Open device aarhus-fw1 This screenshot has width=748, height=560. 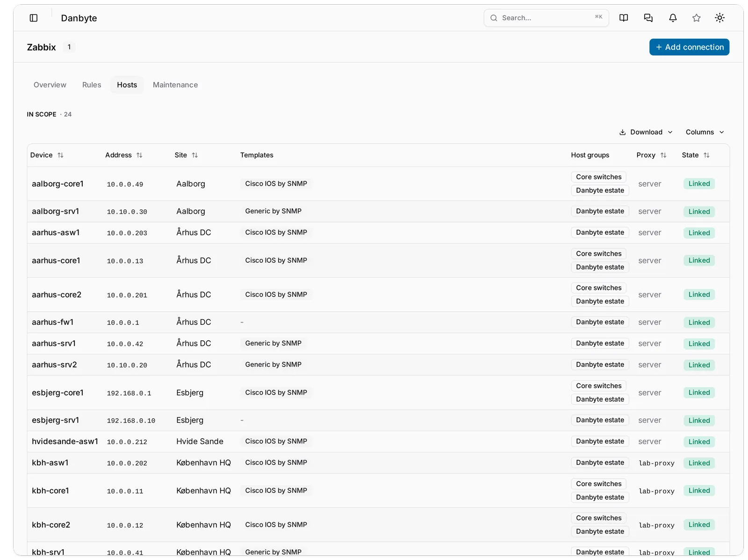point(52,322)
